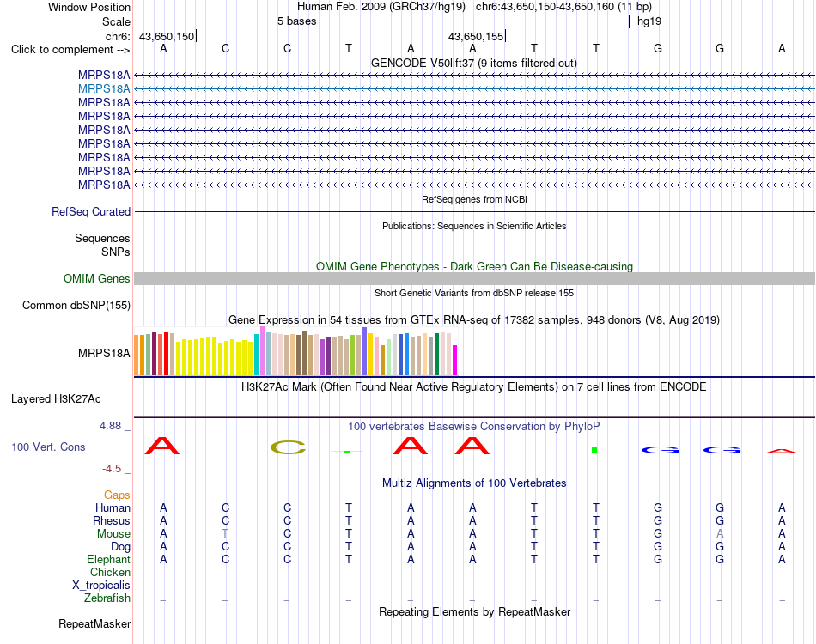This screenshot has height=644, width=816.
Task: Click the olive C in the PhyloP conservation logo
Action: click(288, 447)
